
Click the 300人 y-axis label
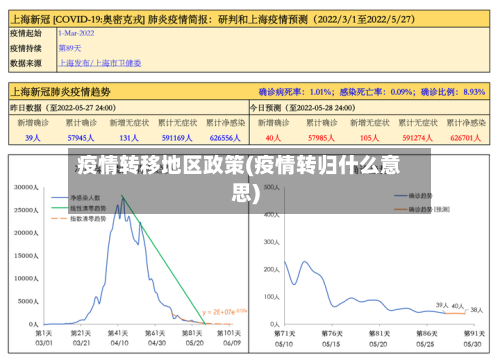(x=272, y=242)
